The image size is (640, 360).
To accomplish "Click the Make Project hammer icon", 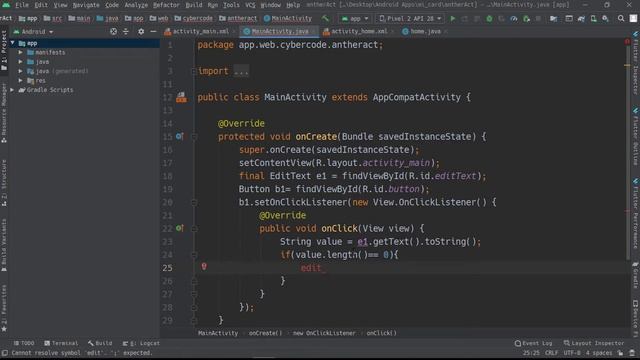I will (x=325, y=18).
